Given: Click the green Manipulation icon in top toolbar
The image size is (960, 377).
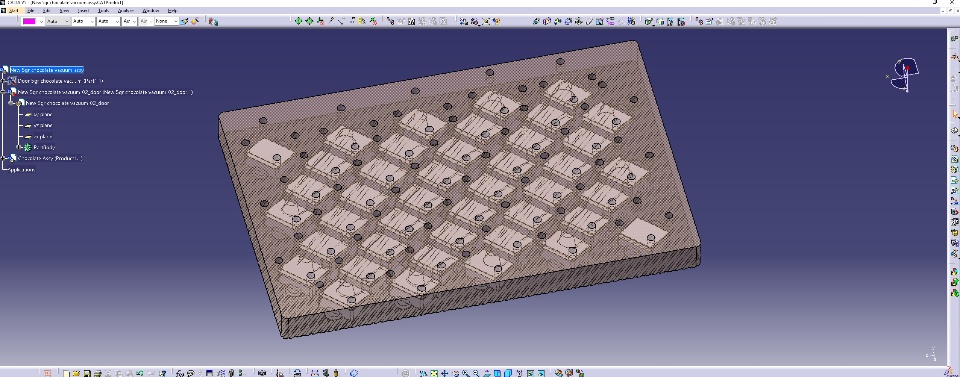Looking at the screenshot, I should tap(298, 21).
